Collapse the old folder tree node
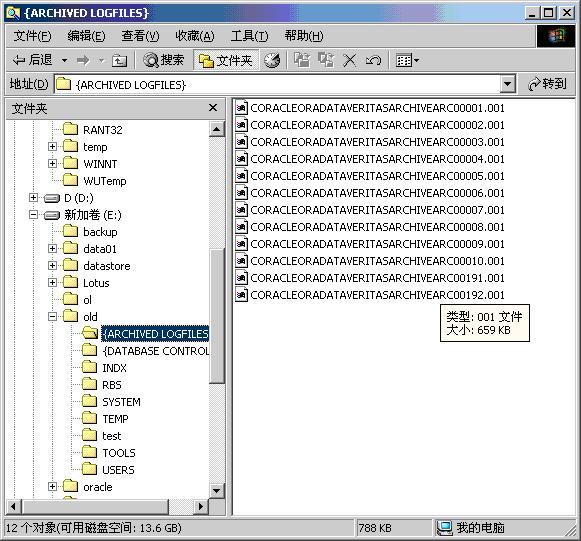This screenshot has height=541, width=581. tap(52, 317)
